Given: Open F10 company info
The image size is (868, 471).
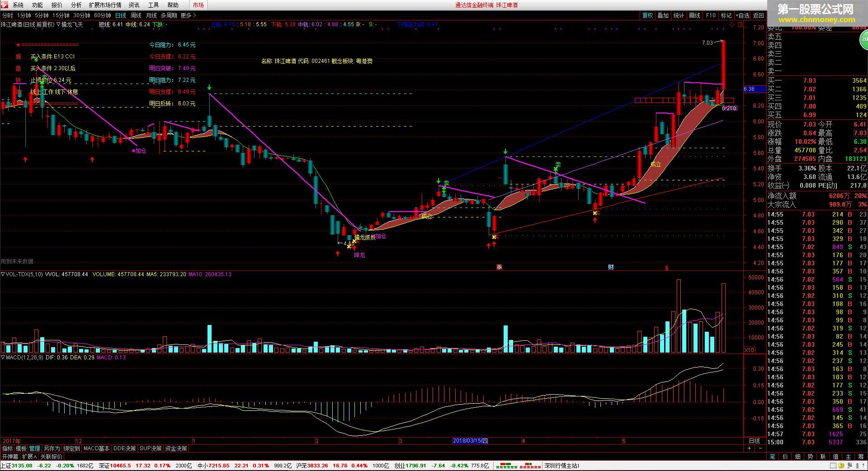Looking at the screenshot, I should [711, 15].
